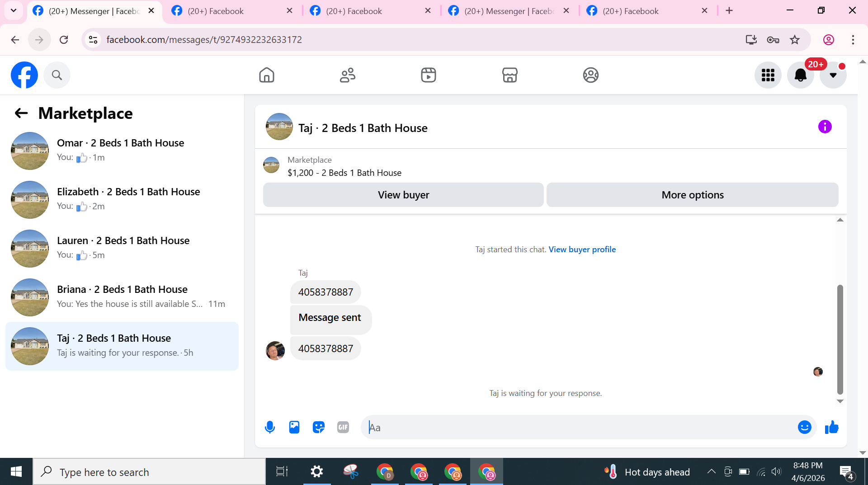The width and height of the screenshot is (868, 485).
Task: Open the Friends icon in top navigation
Action: coord(348,75)
